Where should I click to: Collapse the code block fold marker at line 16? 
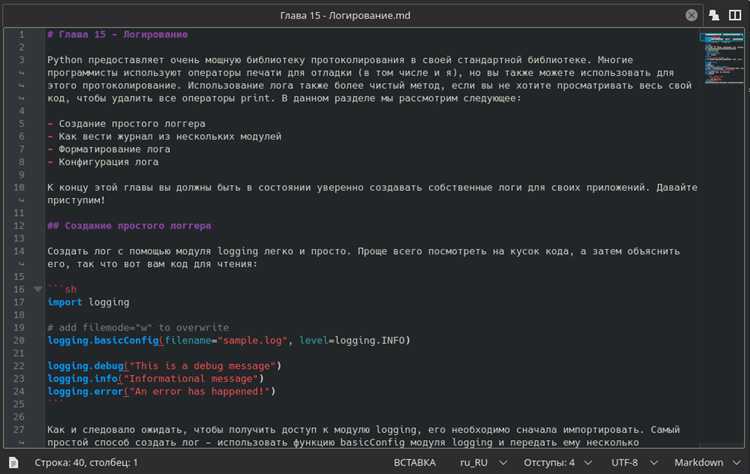click(38, 289)
